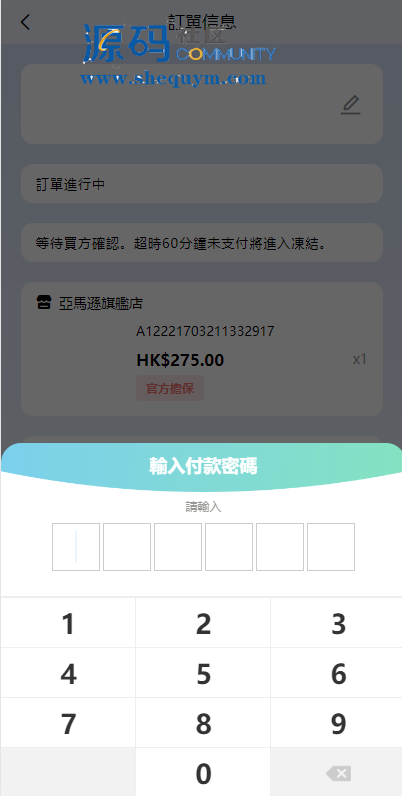Tap the 官方擔保 badge
402x796 pixels.
170,388
